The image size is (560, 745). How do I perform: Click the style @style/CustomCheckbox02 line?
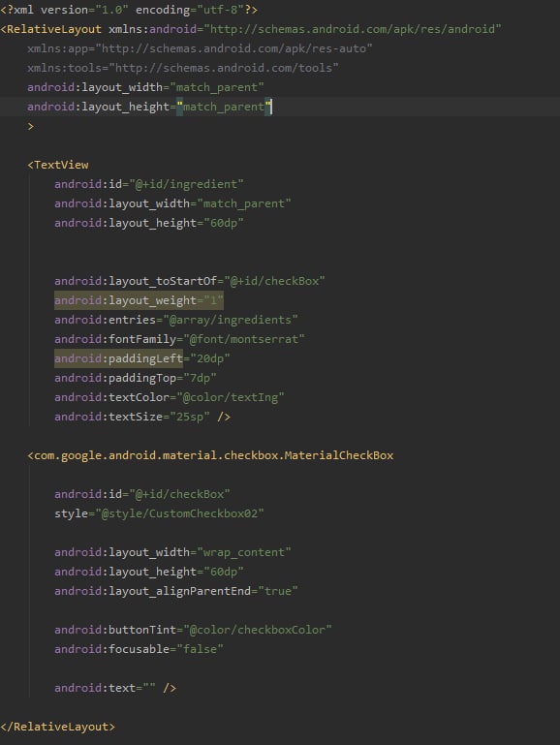click(159, 513)
